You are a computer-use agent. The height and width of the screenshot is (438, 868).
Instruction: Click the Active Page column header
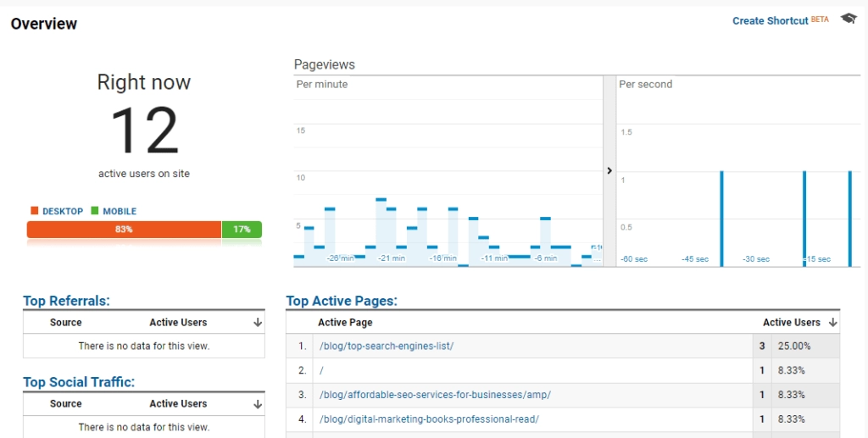click(x=345, y=323)
